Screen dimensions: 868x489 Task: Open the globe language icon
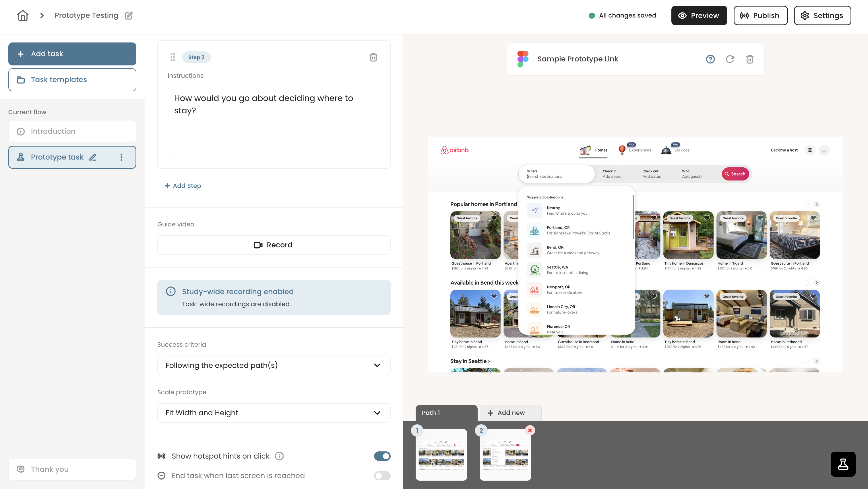click(x=810, y=150)
